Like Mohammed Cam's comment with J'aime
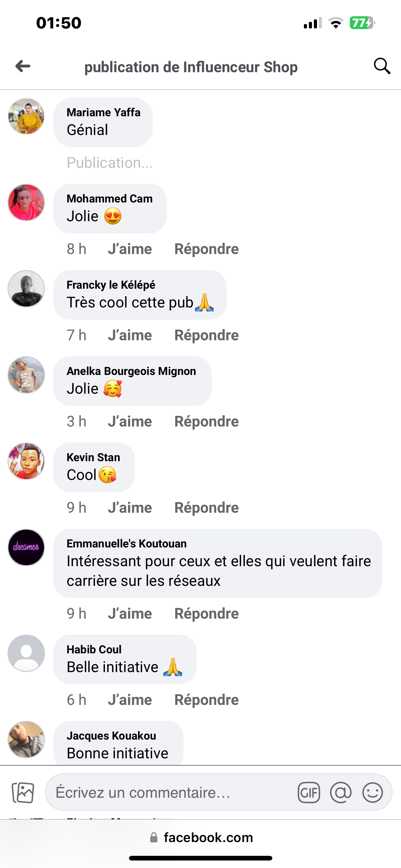 click(130, 249)
